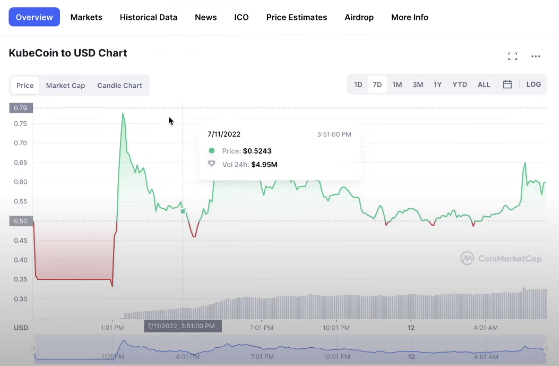Open the Overview tab

pyautogui.click(x=34, y=17)
